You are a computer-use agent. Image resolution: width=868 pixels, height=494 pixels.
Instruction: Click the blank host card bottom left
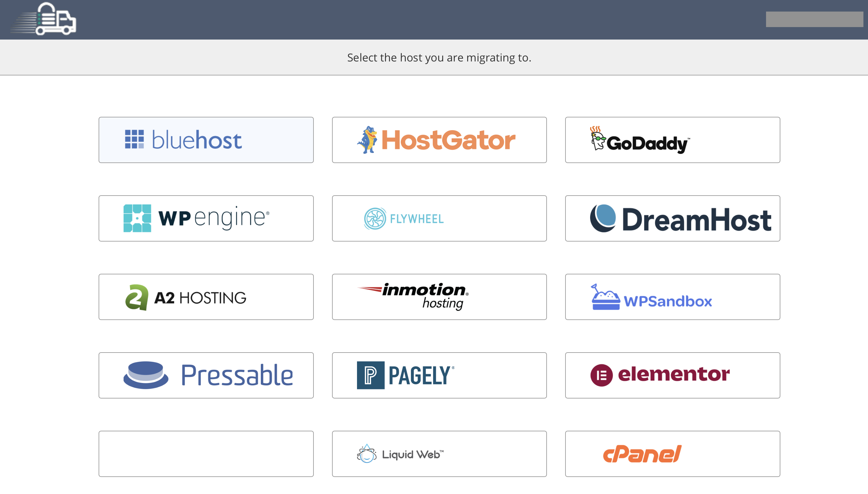pyautogui.click(x=206, y=454)
